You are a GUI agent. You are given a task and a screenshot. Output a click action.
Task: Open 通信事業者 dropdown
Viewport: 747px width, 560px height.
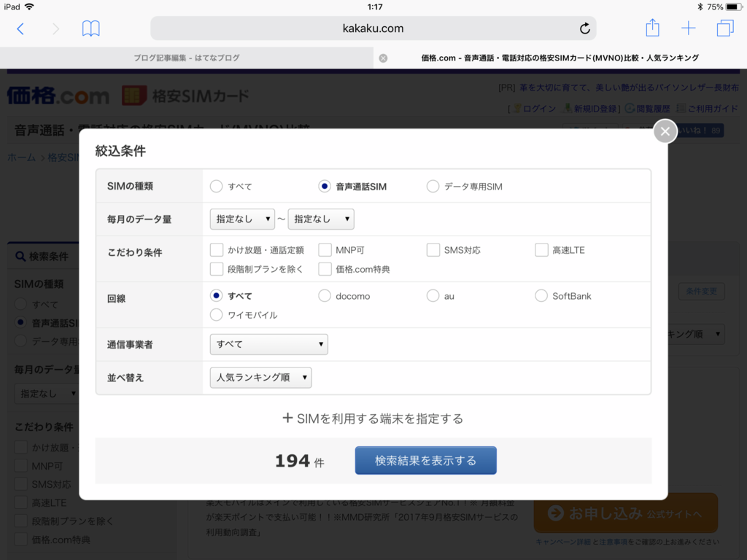[268, 344]
